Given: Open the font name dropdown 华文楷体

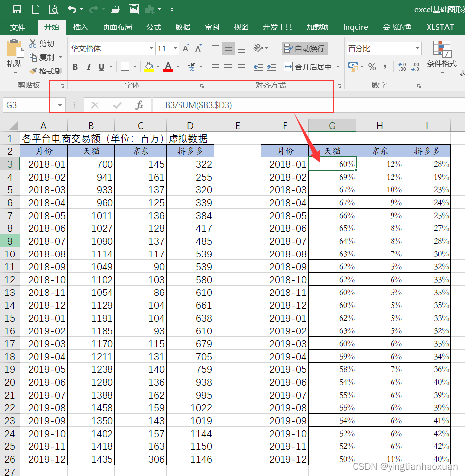Looking at the screenshot, I should (x=152, y=48).
